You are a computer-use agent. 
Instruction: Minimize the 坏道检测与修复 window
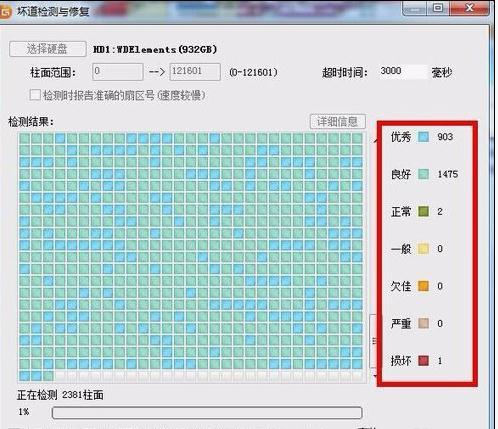(x=415, y=8)
